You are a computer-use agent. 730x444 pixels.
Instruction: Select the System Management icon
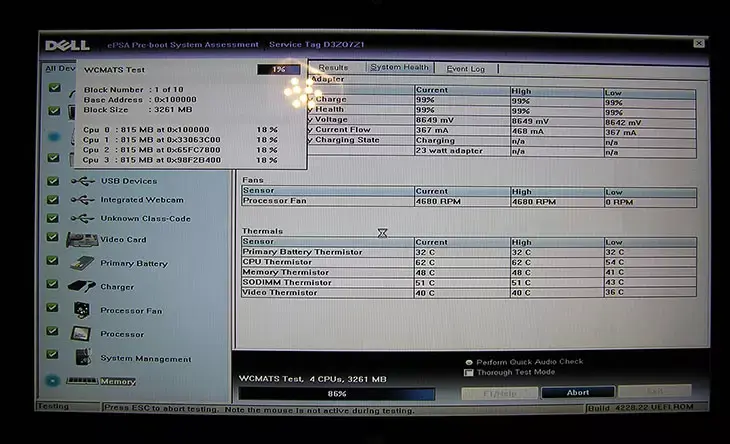83,357
